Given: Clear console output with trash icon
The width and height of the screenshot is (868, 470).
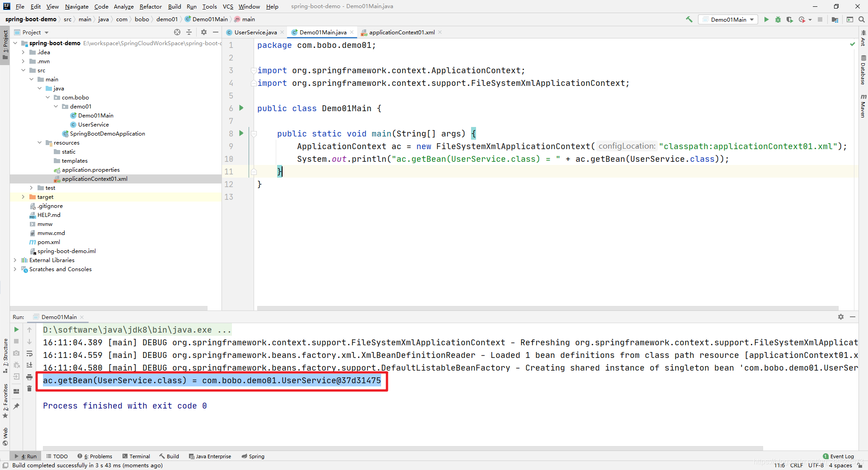Looking at the screenshot, I should click(29, 389).
